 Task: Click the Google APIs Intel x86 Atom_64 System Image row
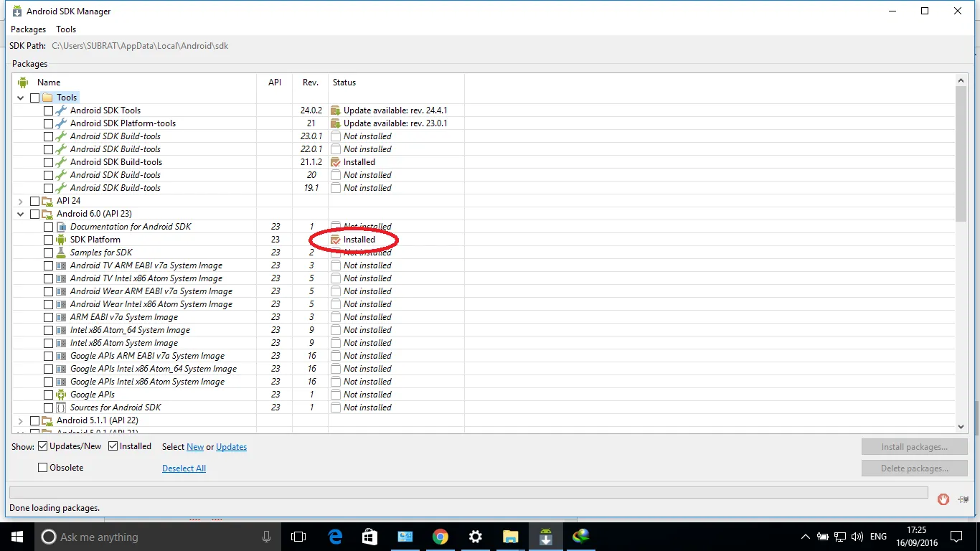485,369
